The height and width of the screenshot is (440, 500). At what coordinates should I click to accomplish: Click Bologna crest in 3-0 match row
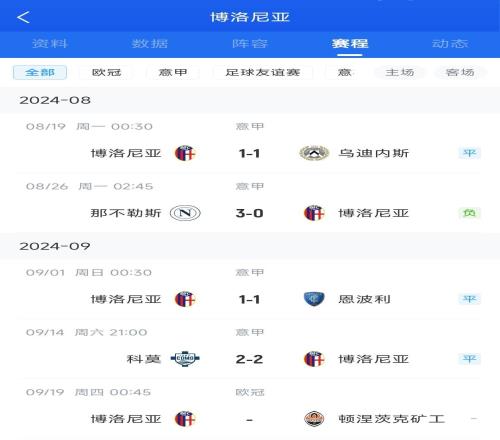(314, 213)
